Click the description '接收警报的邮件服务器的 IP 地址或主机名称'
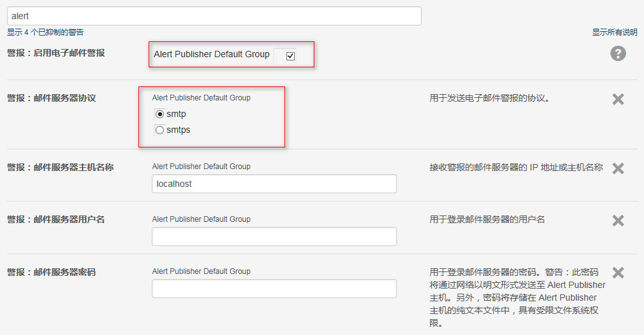 pos(516,167)
